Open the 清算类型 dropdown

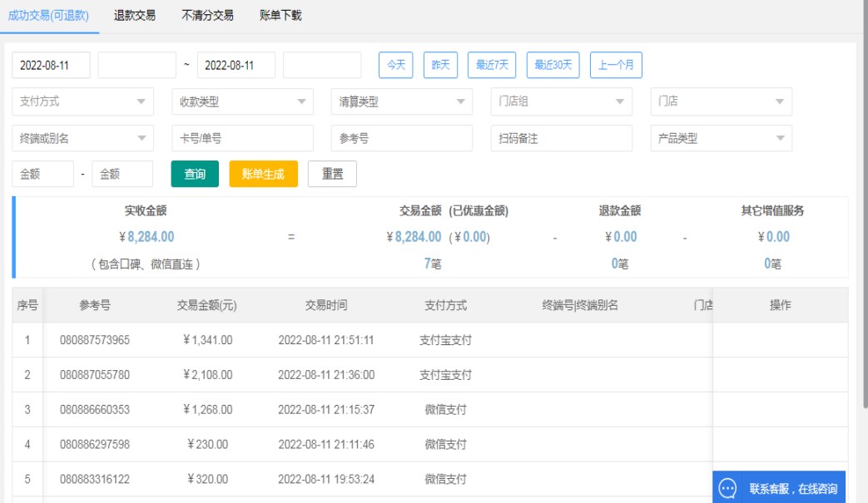[401, 101]
